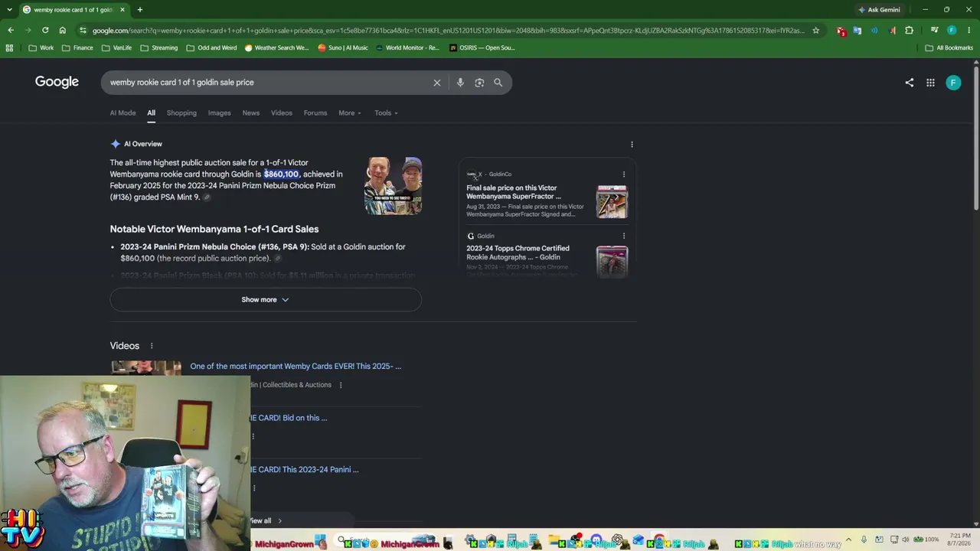Open the VanLife bookmarks folder
This screenshot has height=551, width=980.
(116, 47)
